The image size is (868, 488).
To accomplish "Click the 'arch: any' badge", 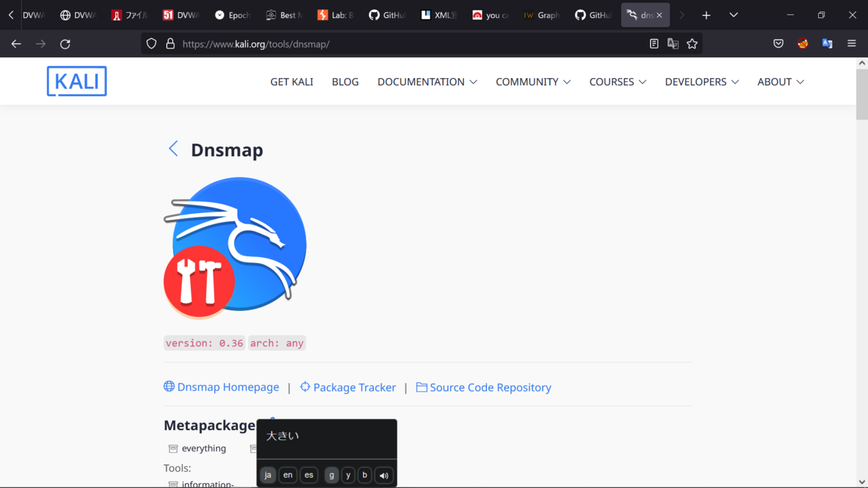I will click(x=277, y=343).
